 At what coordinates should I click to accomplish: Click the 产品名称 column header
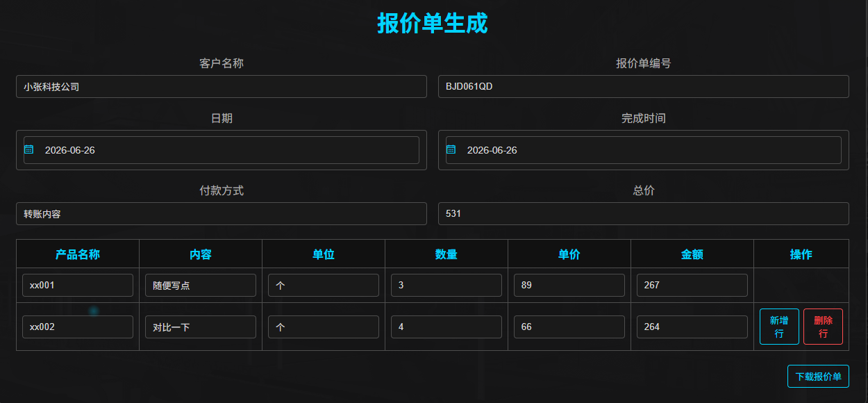click(78, 254)
